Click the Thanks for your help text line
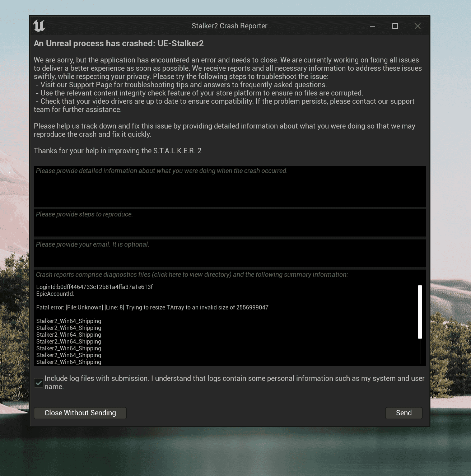471x476 pixels. pyautogui.click(x=118, y=151)
